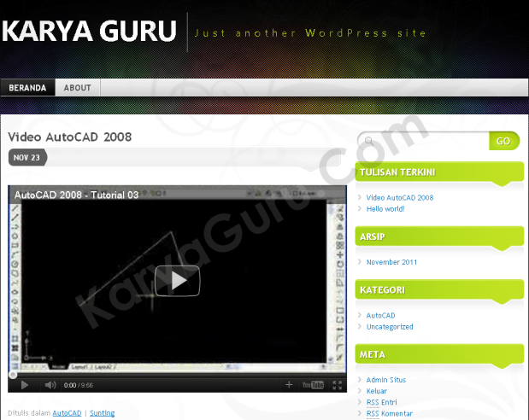Click the AutoCAD 2008 - Tutorial 03 video title
529x420 pixels.
[x=77, y=195]
